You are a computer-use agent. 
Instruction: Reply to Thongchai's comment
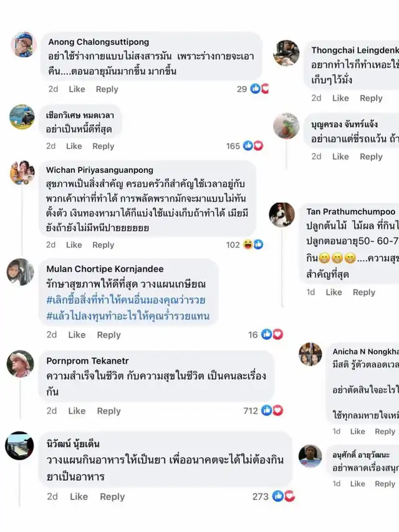pyautogui.click(x=371, y=99)
